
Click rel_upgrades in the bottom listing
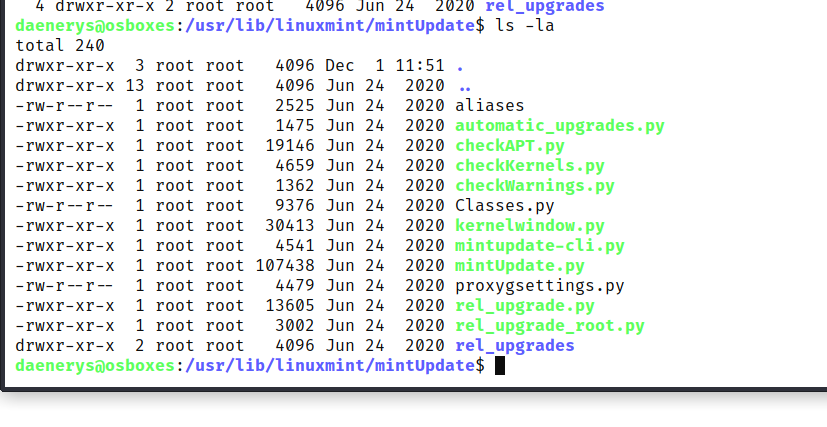tap(515, 346)
